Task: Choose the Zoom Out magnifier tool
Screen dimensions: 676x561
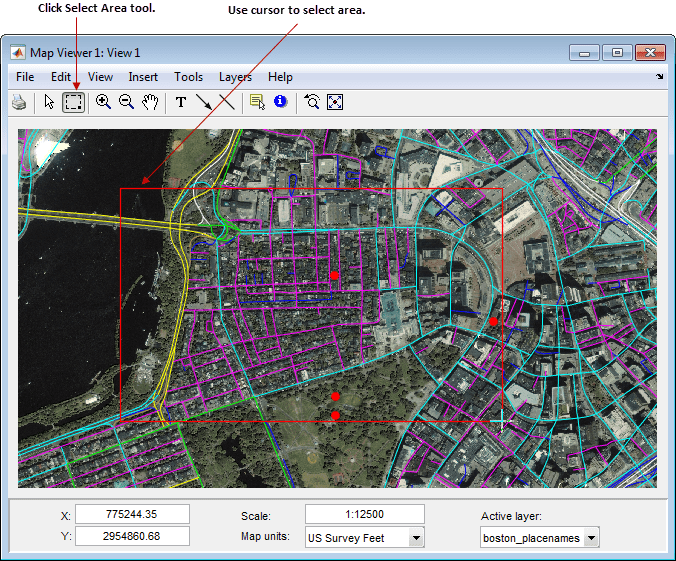Action: tap(126, 102)
